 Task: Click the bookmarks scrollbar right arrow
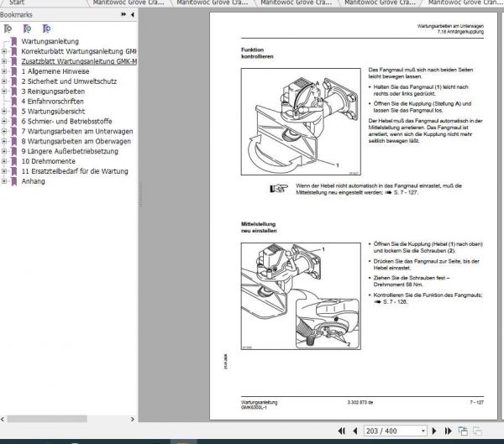[133, 419]
